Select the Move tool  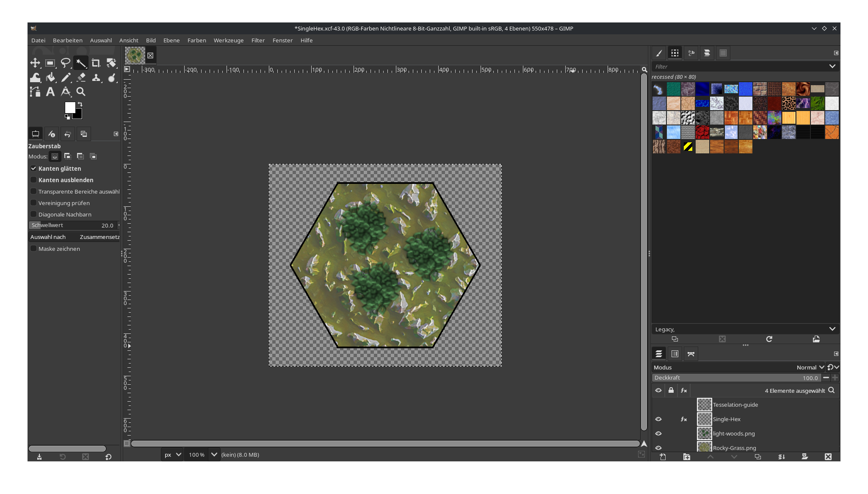[35, 63]
